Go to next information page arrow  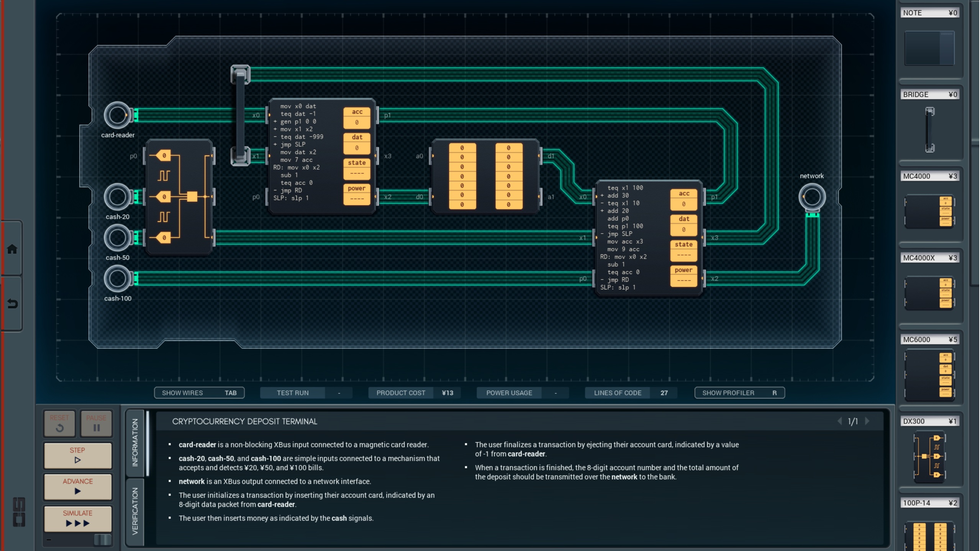pos(868,421)
